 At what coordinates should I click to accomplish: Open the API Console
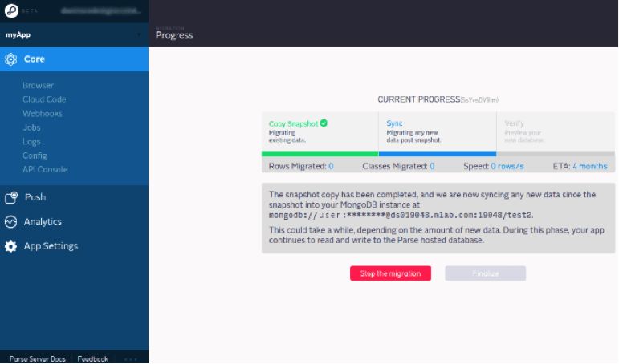coord(45,170)
